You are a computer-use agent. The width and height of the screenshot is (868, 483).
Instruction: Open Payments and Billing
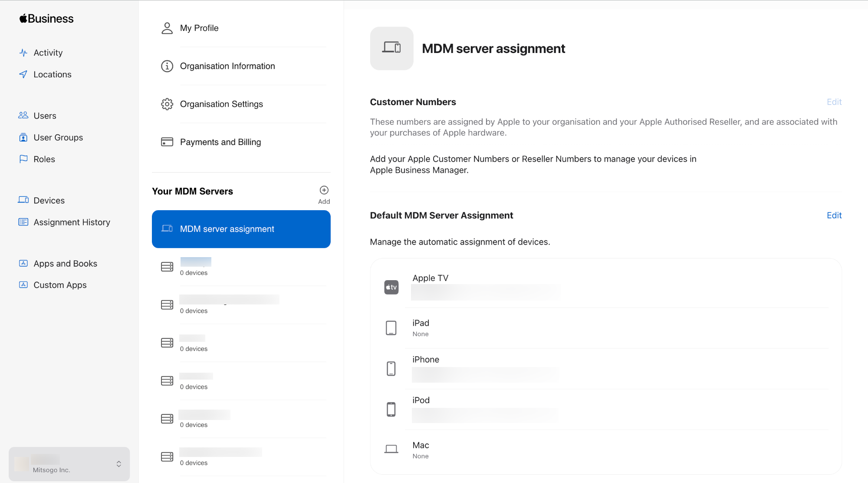[x=241, y=142]
